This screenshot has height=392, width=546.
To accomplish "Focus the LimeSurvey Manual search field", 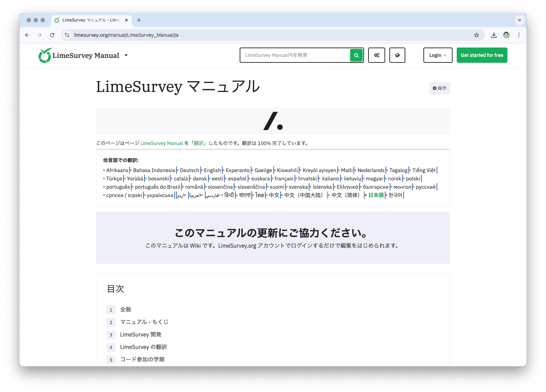I will coord(295,55).
